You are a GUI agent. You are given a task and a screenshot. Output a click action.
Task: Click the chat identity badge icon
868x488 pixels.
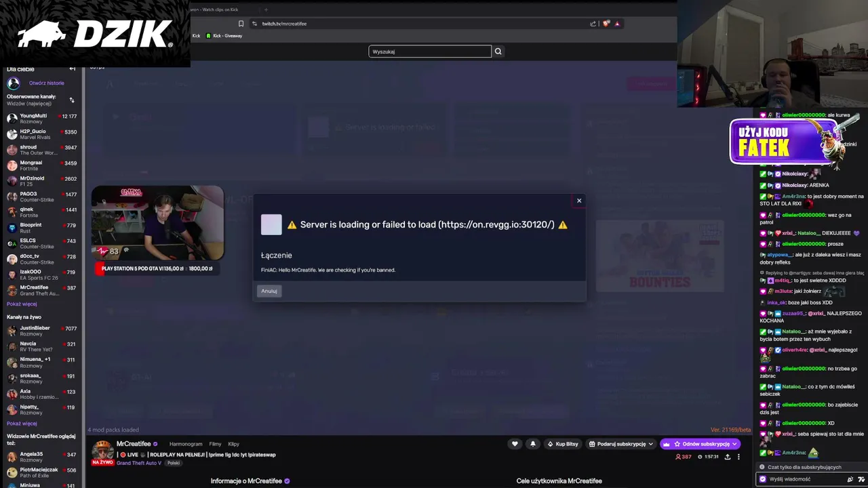click(763, 479)
